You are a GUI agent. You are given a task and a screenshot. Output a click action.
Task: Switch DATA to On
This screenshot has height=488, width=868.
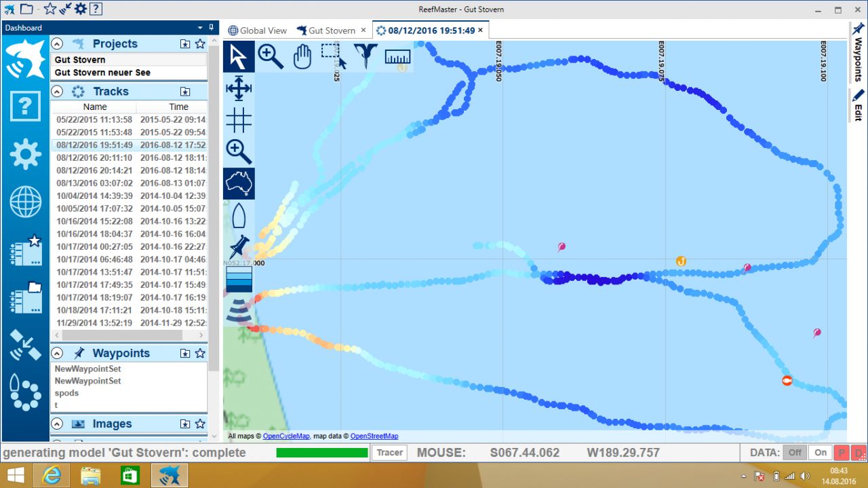[821, 453]
